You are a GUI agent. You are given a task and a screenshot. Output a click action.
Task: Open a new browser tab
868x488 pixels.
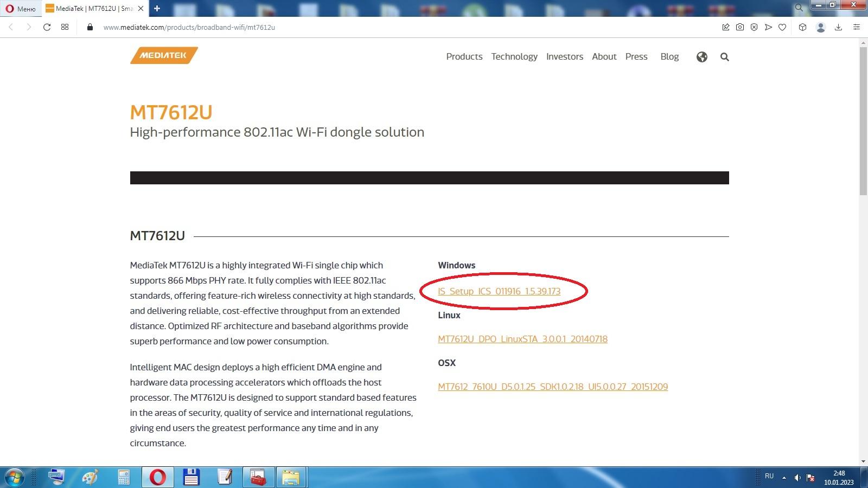[x=157, y=9]
